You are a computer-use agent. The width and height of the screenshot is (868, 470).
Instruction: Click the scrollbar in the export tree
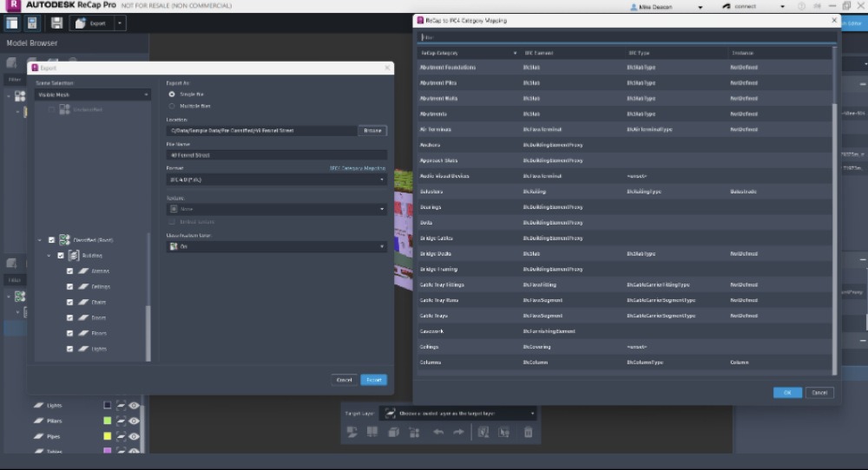pos(148,334)
